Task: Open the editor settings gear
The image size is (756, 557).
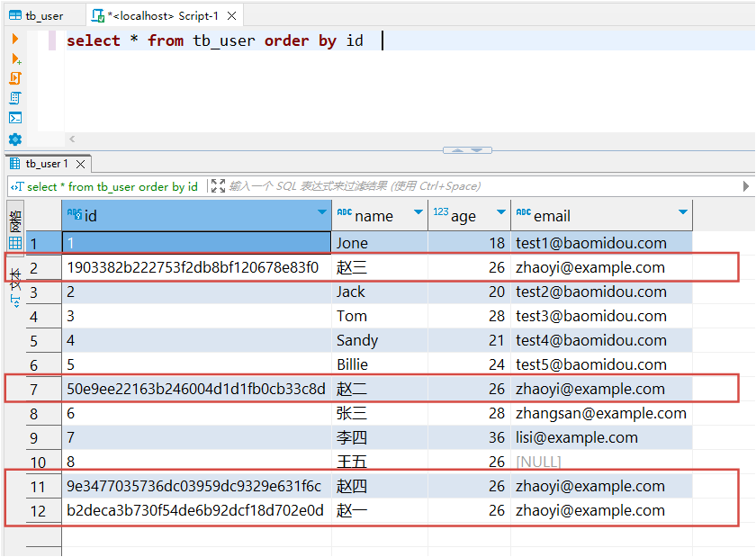Action: pyautogui.click(x=15, y=139)
